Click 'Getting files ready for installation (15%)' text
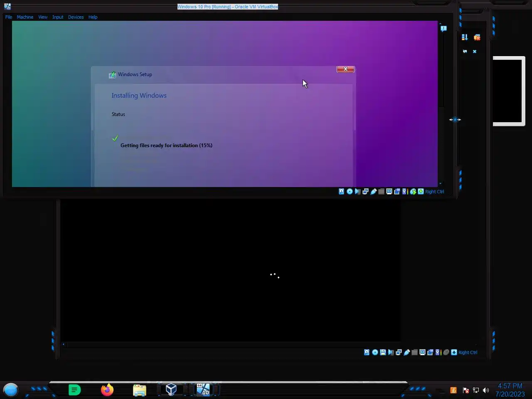Screen dimensions: 532x399 pos(166,145)
